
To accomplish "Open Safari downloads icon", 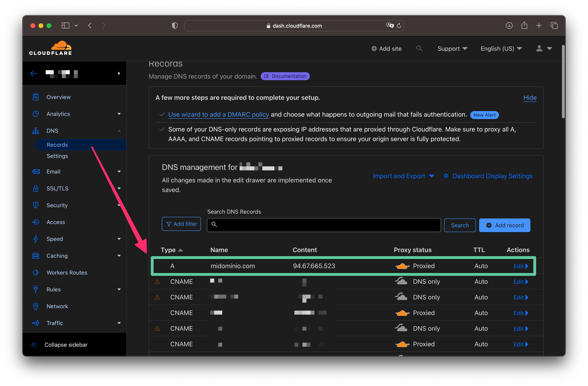I will point(509,26).
